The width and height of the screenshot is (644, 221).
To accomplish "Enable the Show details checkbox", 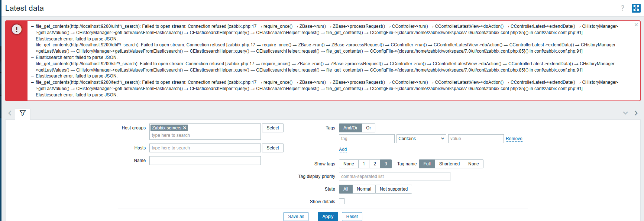I will click(x=342, y=201).
